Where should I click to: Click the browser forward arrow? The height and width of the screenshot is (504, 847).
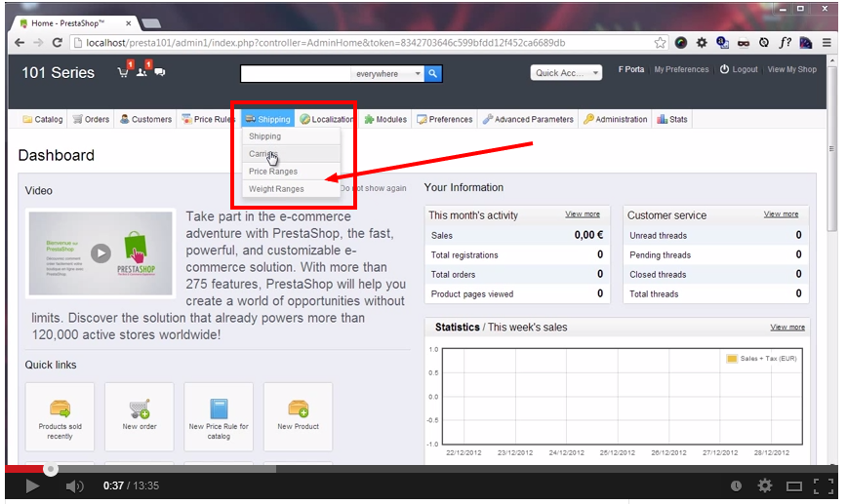pos(38,43)
